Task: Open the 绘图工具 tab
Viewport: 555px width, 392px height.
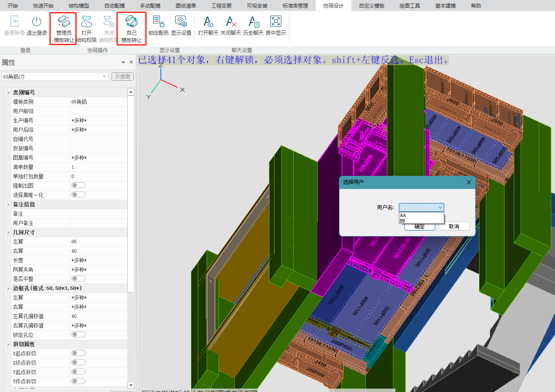Action: 409,6
